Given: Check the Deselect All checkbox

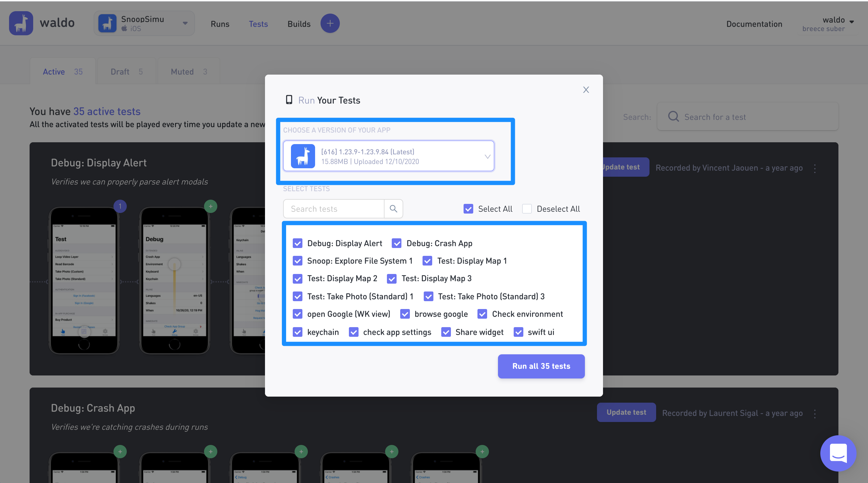Looking at the screenshot, I should pos(527,209).
